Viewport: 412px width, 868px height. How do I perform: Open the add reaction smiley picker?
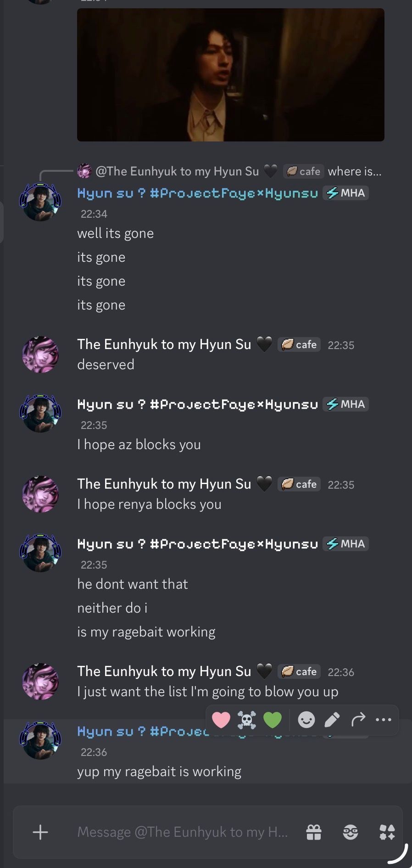point(306,720)
